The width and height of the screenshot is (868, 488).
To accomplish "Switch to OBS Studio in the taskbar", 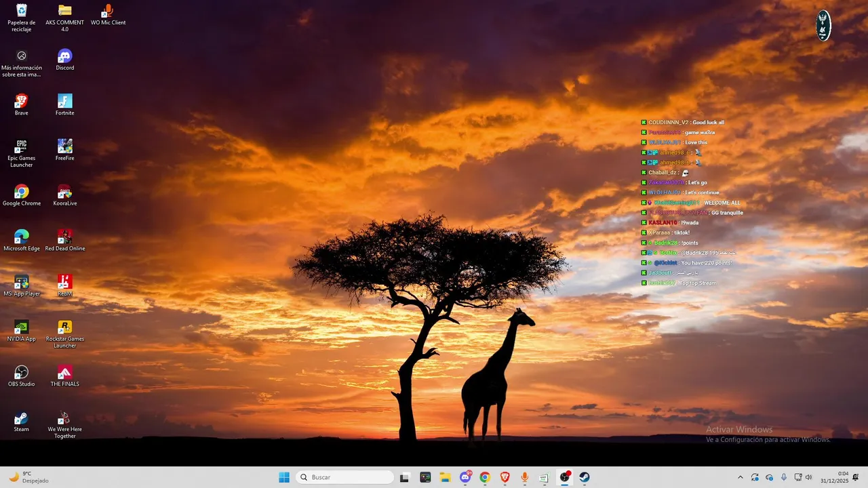I will coord(564,477).
